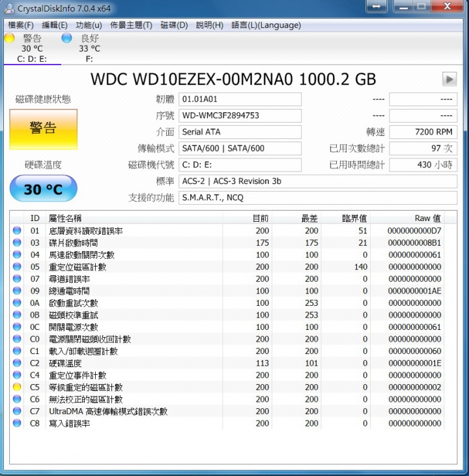Screen dimensions: 469x476
Task: Click blue status icon of attribute 07
Action: coord(17,278)
